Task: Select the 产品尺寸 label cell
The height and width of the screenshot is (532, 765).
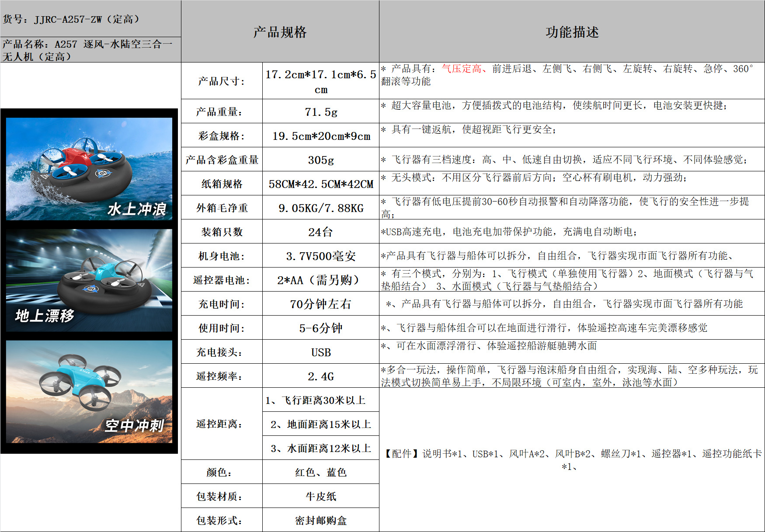Action: click(x=222, y=81)
